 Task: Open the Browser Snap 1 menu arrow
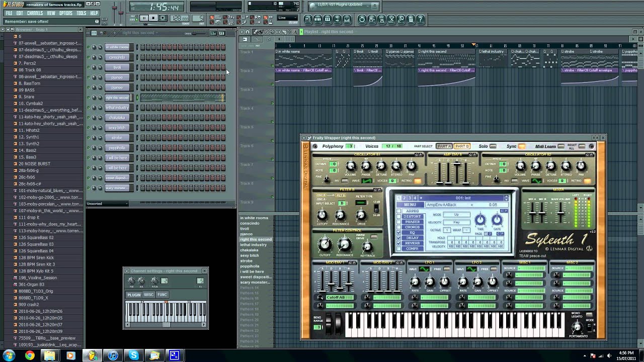point(3,30)
